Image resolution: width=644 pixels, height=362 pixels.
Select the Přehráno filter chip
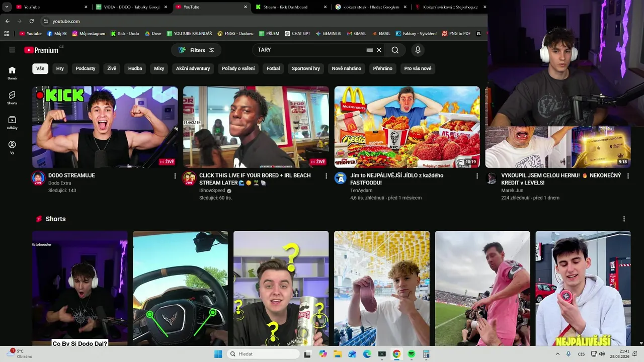383,68
